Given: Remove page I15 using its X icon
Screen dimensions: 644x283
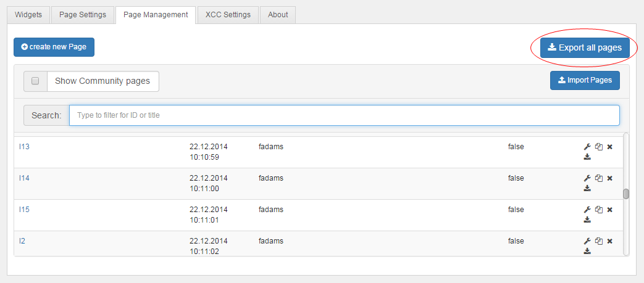Looking at the screenshot, I should [x=609, y=210].
